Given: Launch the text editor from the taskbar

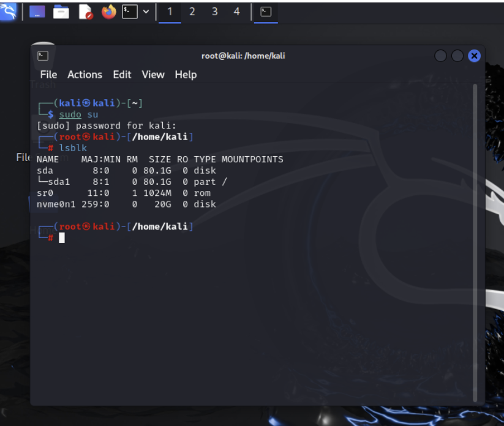Looking at the screenshot, I should [85, 11].
